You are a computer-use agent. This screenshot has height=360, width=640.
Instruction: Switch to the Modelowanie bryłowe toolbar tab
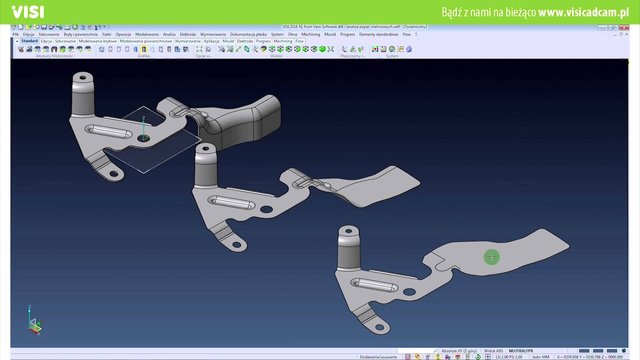tap(98, 41)
